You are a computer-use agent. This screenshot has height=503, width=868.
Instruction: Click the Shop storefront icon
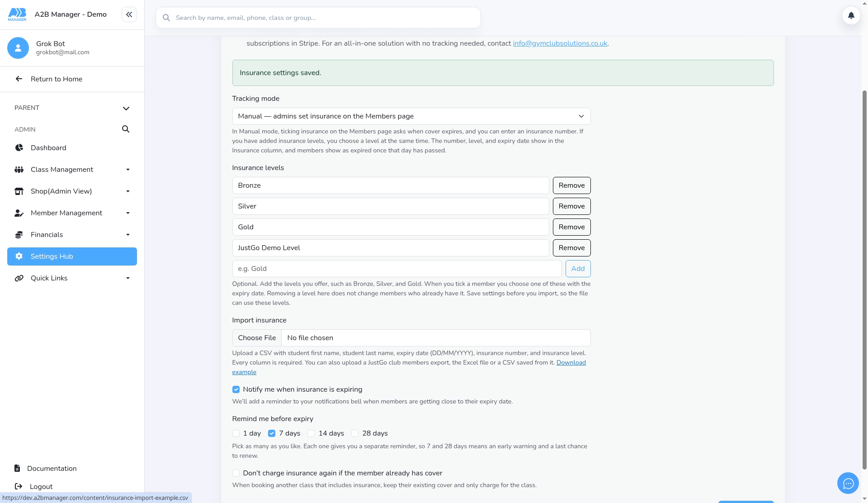coord(19,191)
